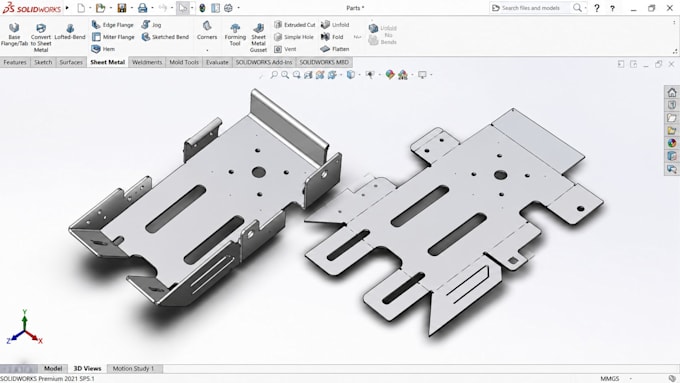This screenshot has height=383, width=680.
Task: Select the Jog tool
Action: (x=151, y=25)
